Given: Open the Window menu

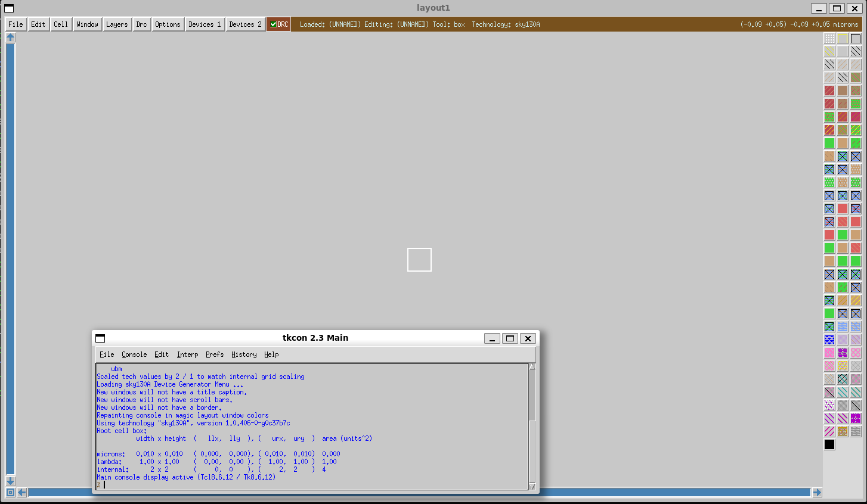Looking at the screenshot, I should tap(87, 24).
